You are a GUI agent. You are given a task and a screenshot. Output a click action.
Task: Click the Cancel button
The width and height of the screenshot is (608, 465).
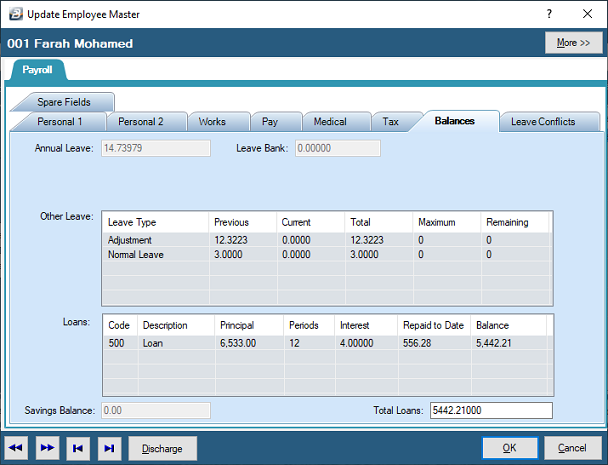[572, 448]
